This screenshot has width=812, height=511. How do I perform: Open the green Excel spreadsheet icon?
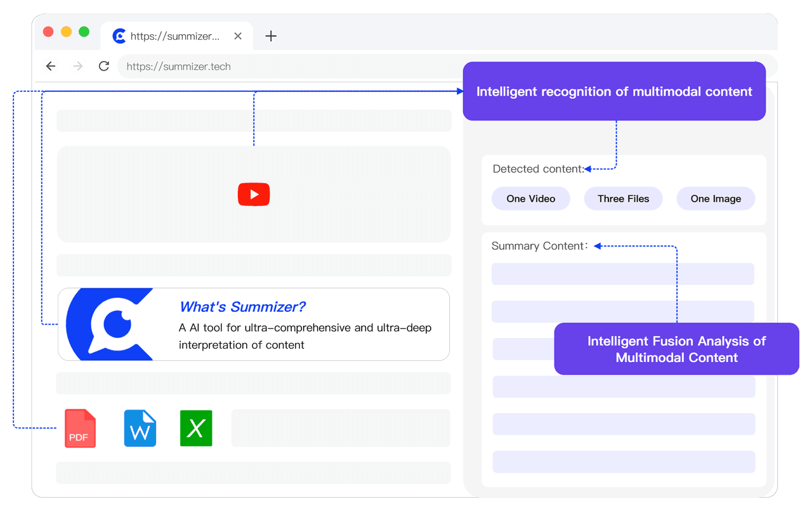tap(196, 428)
